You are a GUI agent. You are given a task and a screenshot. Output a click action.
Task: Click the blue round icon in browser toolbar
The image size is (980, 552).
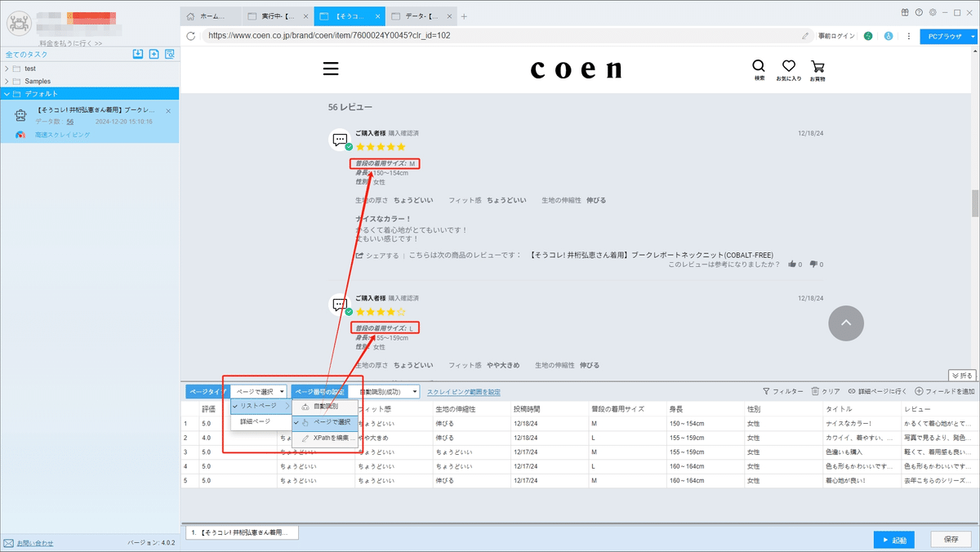click(x=889, y=36)
